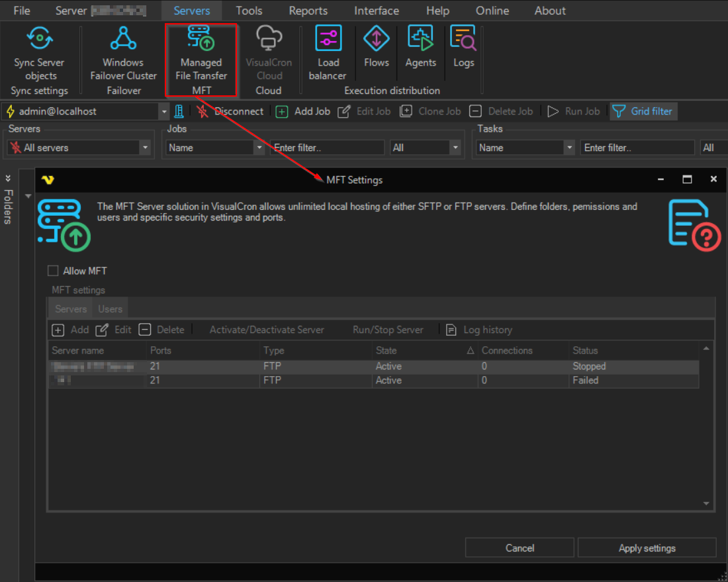Open the Agents ribbon icon

tap(420, 39)
